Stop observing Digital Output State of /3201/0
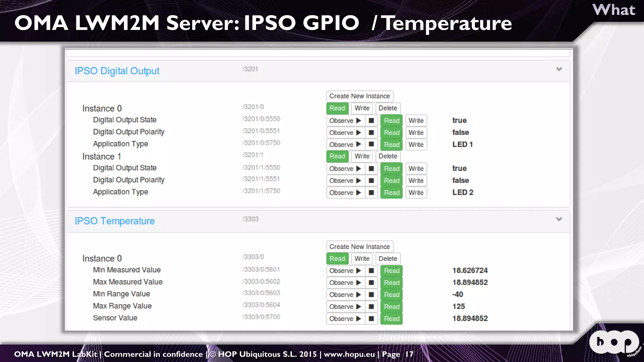This screenshot has width=644, height=362. point(371,121)
